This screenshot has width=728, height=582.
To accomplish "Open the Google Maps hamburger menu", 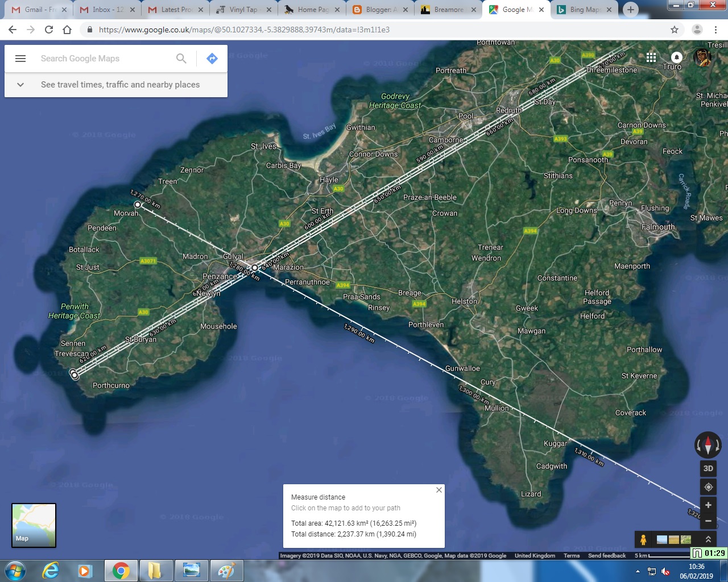I will (20, 58).
